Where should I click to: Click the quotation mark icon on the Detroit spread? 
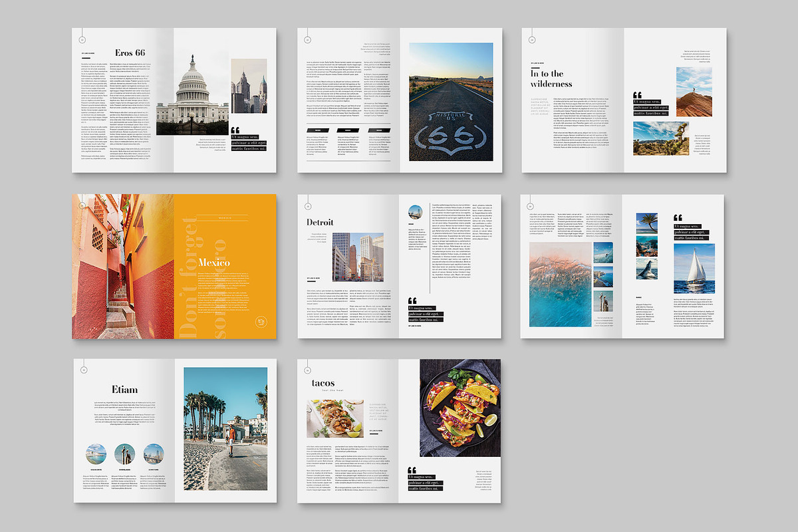412,301
